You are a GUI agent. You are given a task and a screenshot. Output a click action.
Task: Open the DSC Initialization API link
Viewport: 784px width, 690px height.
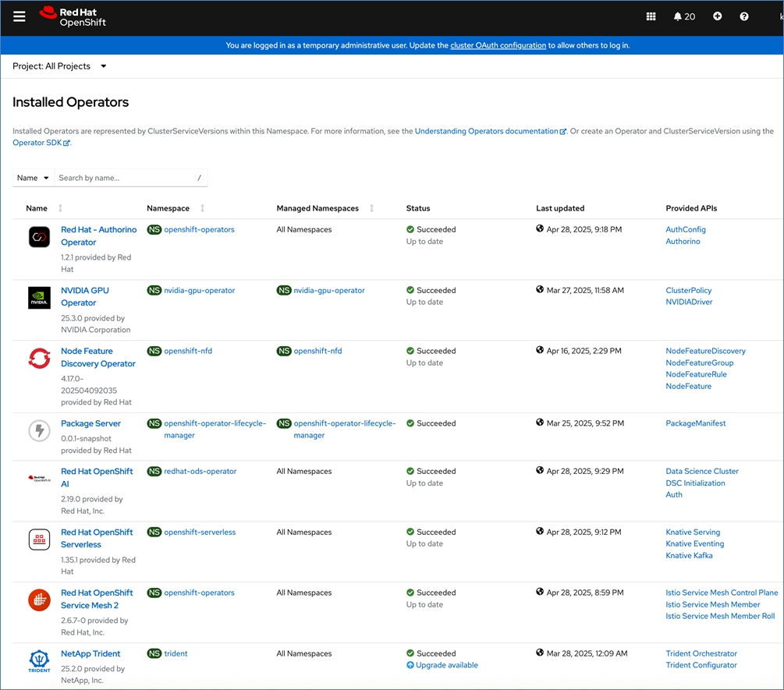[x=695, y=483]
